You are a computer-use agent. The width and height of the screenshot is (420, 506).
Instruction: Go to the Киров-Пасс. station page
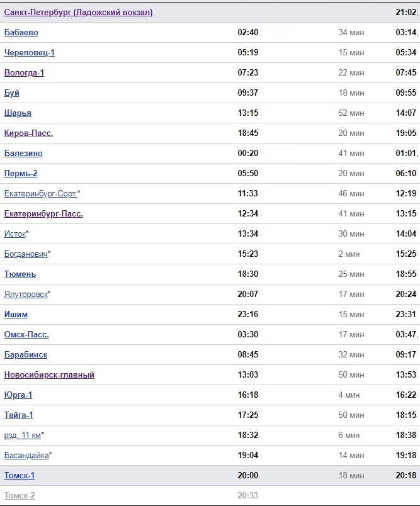tap(28, 133)
